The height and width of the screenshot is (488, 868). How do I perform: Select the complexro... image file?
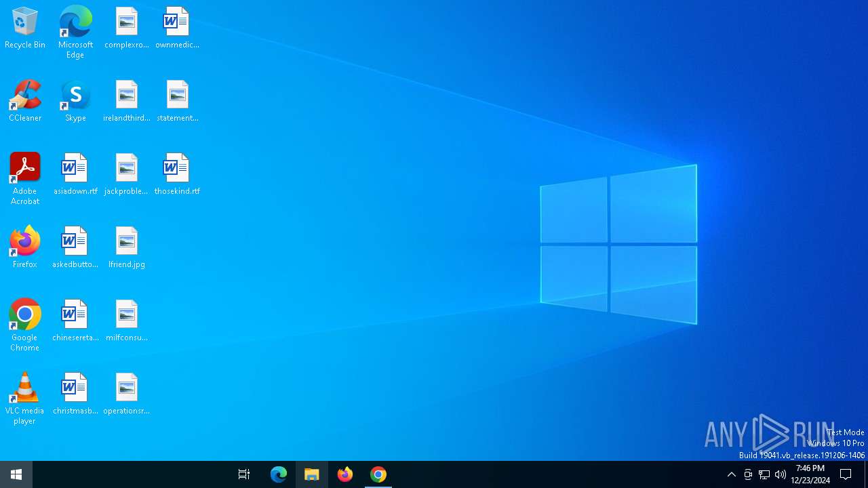point(126,28)
